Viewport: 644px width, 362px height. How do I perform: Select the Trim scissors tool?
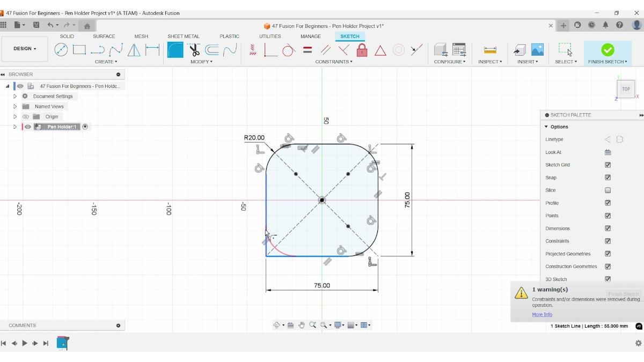pyautogui.click(x=194, y=49)
